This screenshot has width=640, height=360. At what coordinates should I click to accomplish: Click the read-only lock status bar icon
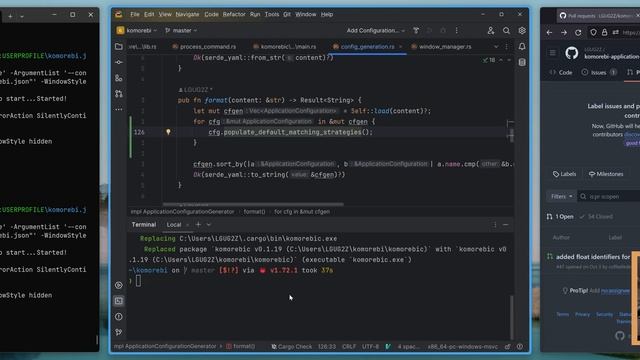point(507,347)
